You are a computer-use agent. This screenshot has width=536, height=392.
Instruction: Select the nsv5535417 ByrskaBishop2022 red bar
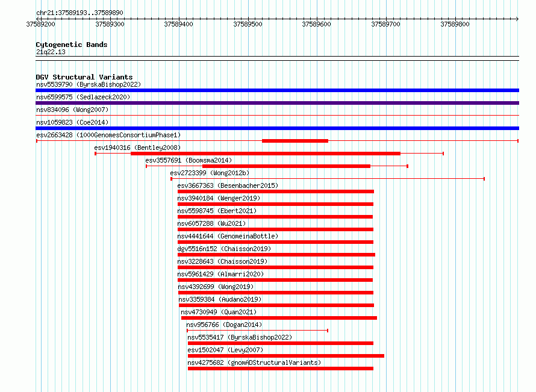pos(280,343)
